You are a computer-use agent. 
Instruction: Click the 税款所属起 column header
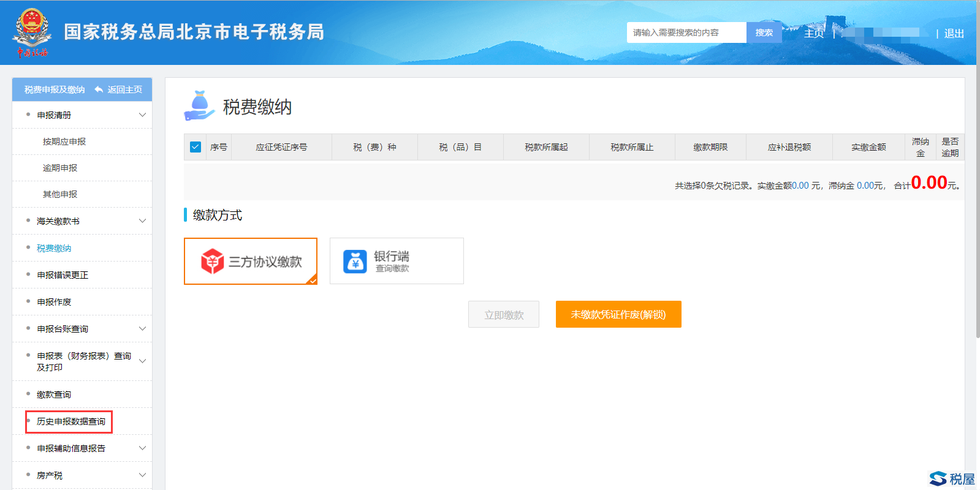click(546, 147)
